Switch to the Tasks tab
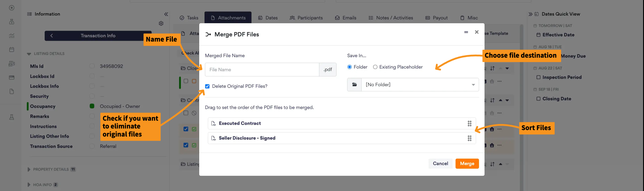This screenshot has height=191, width=644. pyautogui.click(x=189, y=18)
